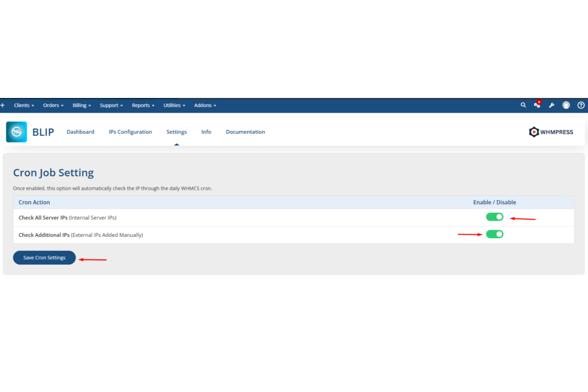Image resolution: width=588 pixels, height=392 pixels.
Task: Click the WHMPRESS brand logo
Action: point(551,132)
